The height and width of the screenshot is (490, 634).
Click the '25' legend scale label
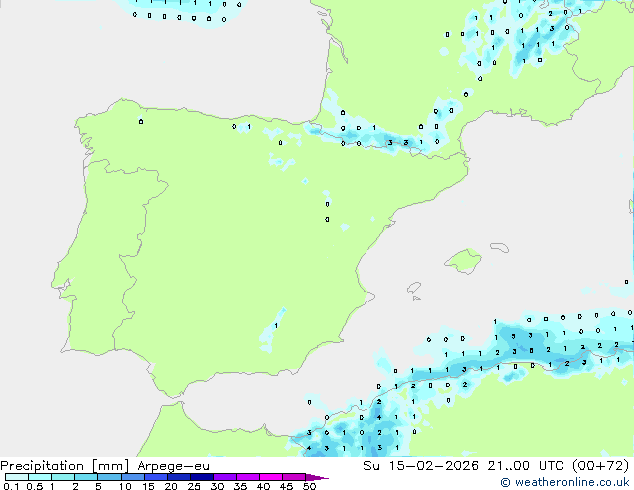coord(194,486)
